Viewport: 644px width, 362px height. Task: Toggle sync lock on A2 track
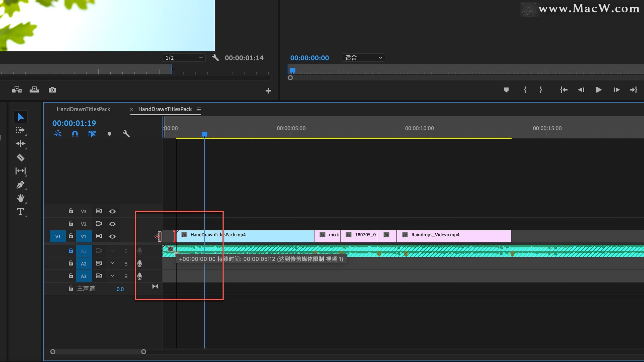tap(99, 263)
